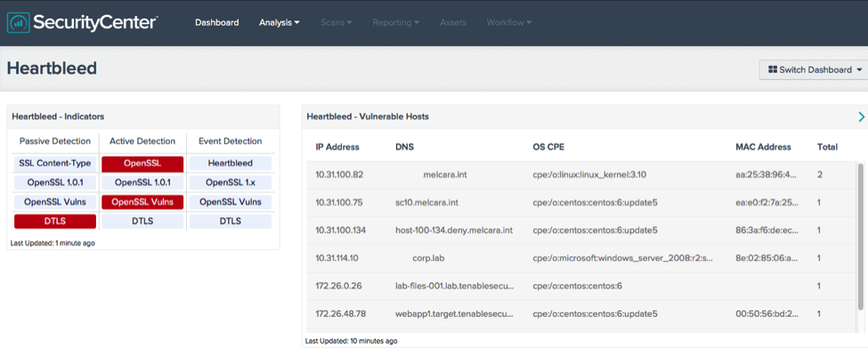
Task: Click the IP Address column header
Action: (x=337, y=147)
